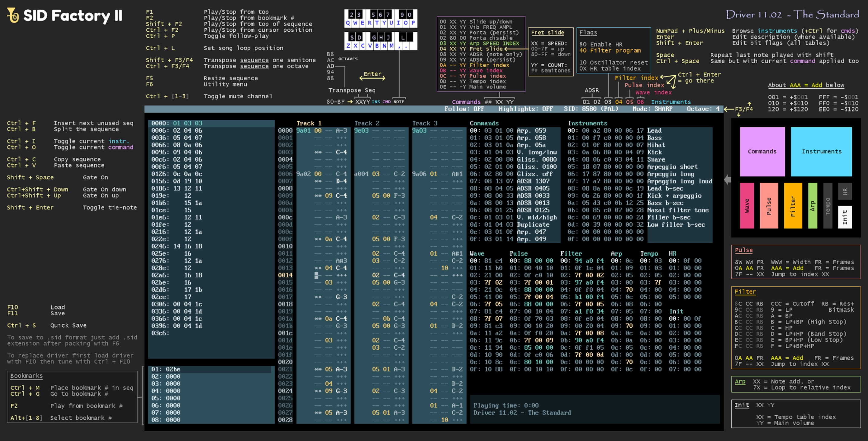
Task: Click the Octave: 4 status entry
Action: coord(703,109)
